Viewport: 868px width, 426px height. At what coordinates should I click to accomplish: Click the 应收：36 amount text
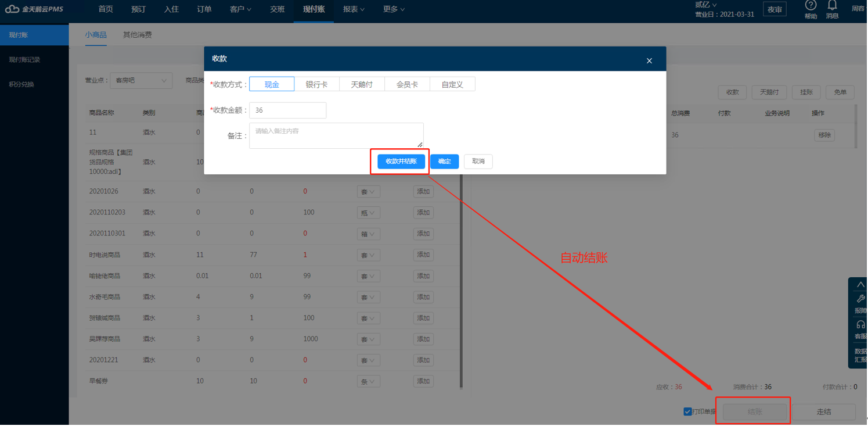click(x=669, y=387)
